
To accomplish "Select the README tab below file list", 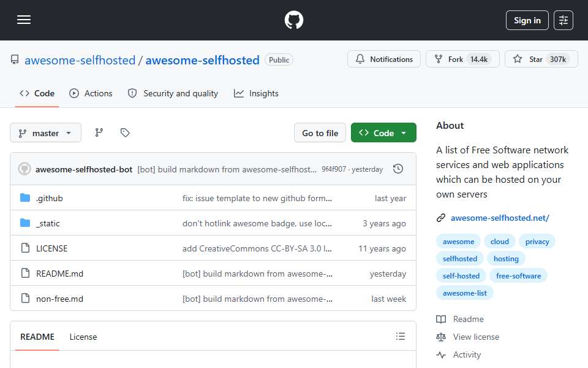I will tap(37, 337).
